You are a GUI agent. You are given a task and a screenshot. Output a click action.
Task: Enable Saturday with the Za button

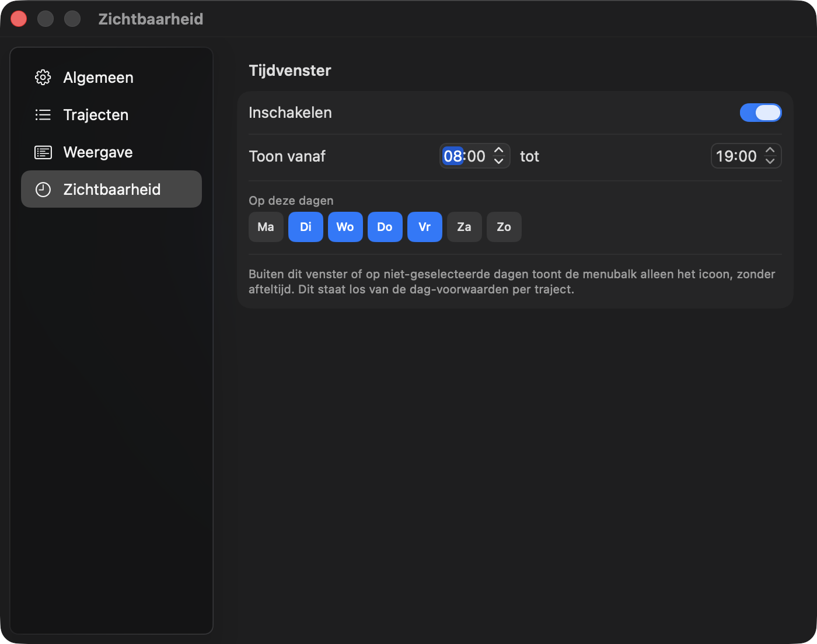[x=465, y=227]
